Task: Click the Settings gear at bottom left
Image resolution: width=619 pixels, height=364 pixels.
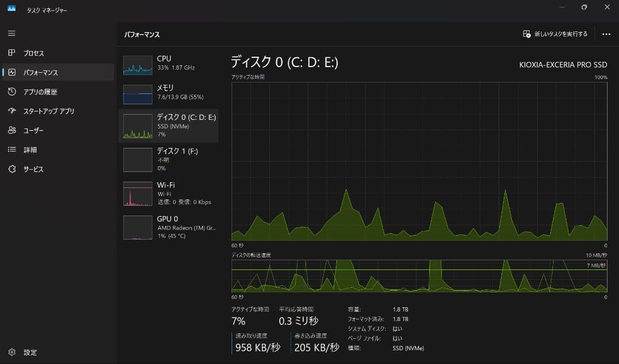Action: click(11, 352)
